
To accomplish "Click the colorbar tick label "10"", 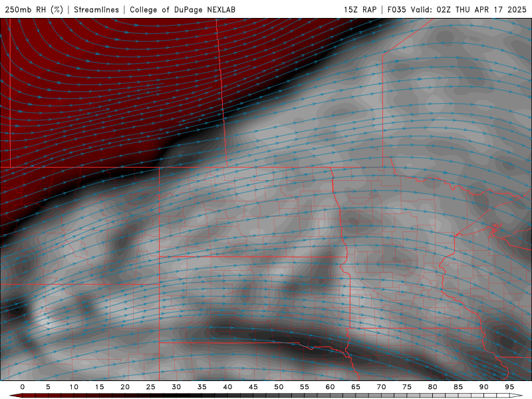I will tap(74, 387).
